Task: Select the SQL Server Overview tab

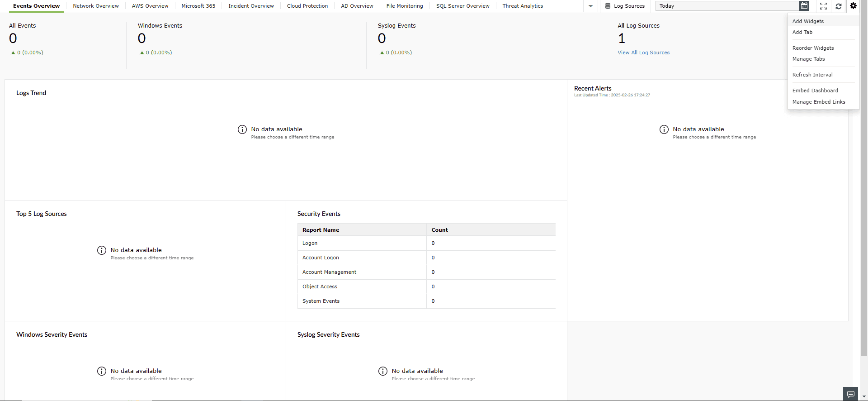Action: click(x=462, y=6)
